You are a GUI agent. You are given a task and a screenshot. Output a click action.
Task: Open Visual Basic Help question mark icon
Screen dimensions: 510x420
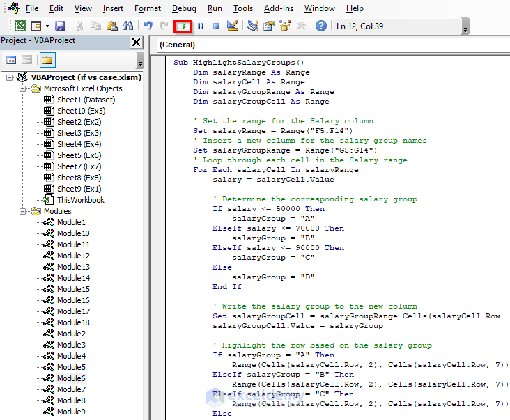coord(321,26)
